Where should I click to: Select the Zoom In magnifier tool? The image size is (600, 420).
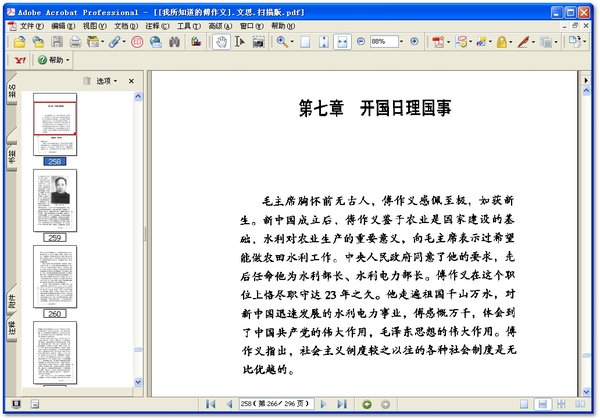[x=282, y=42]
